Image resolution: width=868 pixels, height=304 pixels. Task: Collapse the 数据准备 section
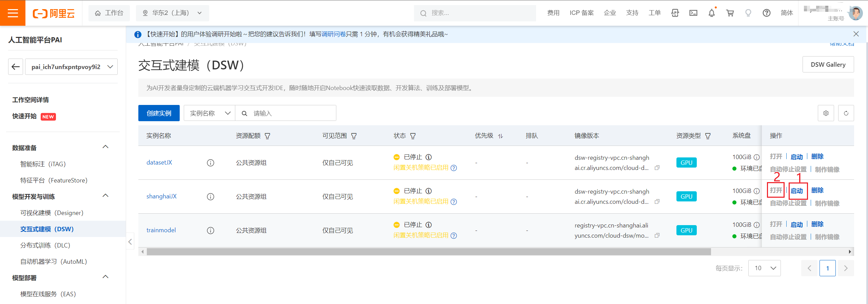click(105, 147)
